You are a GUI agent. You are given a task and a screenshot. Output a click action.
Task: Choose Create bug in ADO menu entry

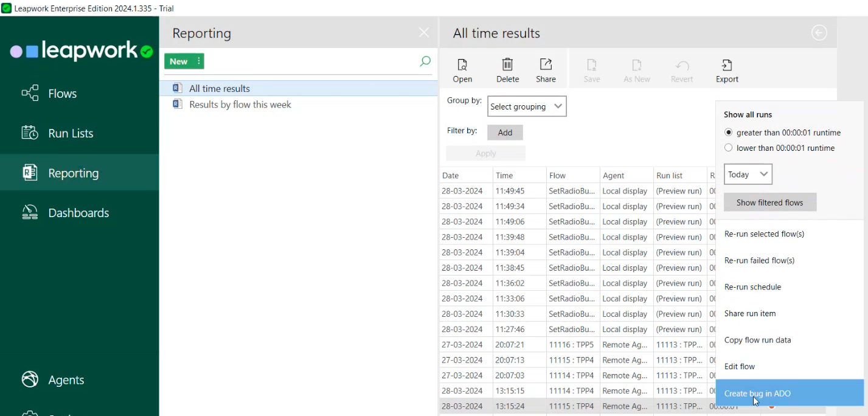(x=757, y=393)
